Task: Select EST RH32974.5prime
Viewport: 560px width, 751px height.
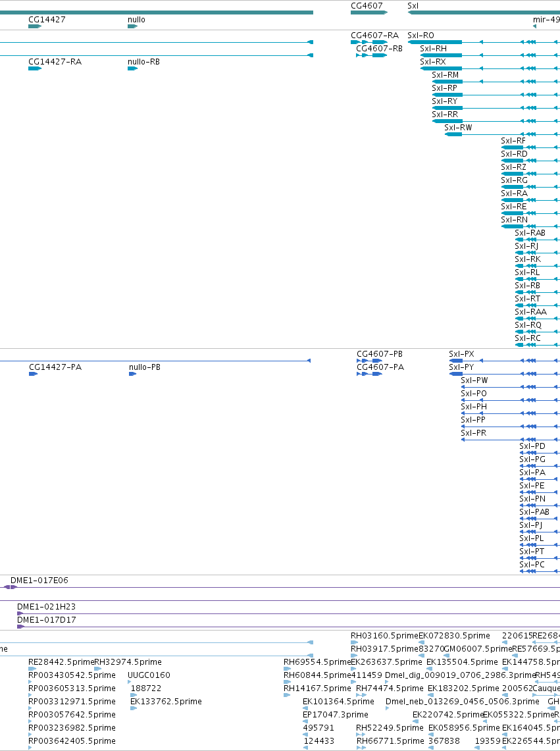Action: point(128,662)
